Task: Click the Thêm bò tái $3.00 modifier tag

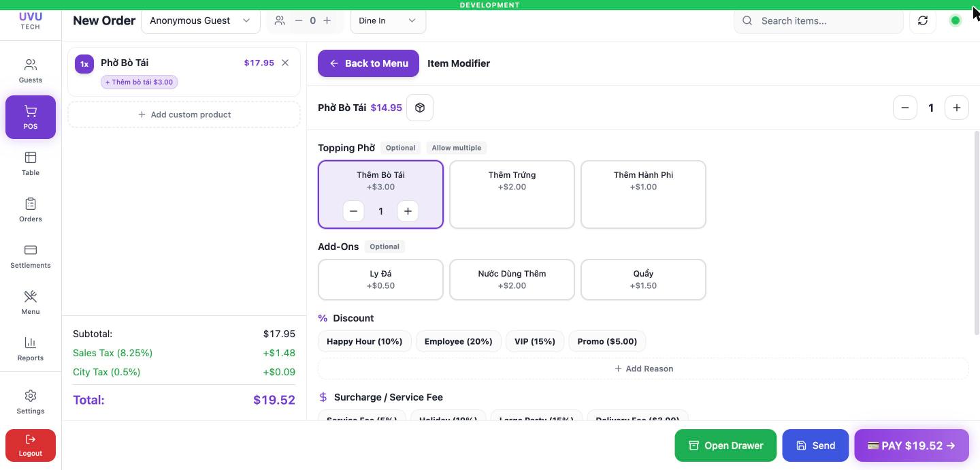Action: click(140, 82)
